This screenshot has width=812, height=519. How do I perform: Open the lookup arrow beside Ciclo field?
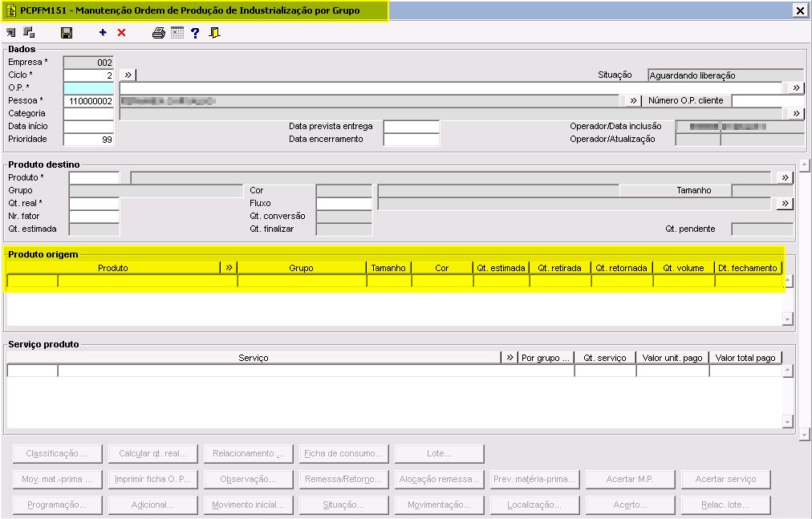point(128,75)
